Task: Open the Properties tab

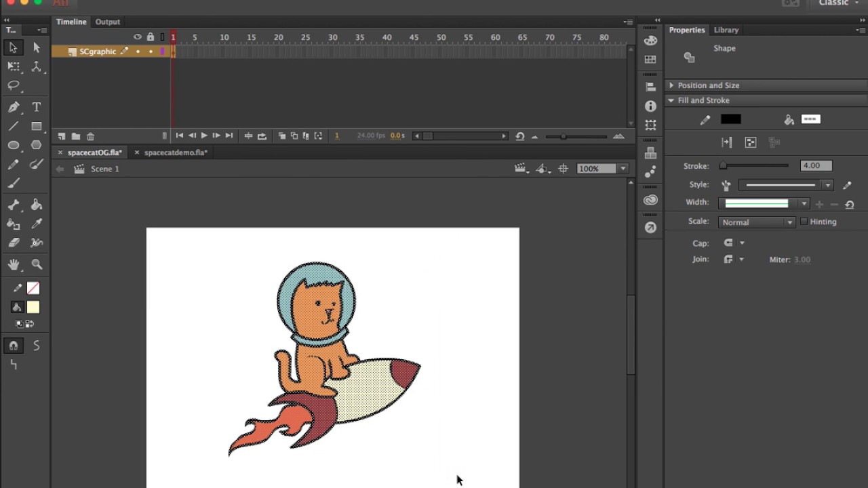Action: (687, 30)
